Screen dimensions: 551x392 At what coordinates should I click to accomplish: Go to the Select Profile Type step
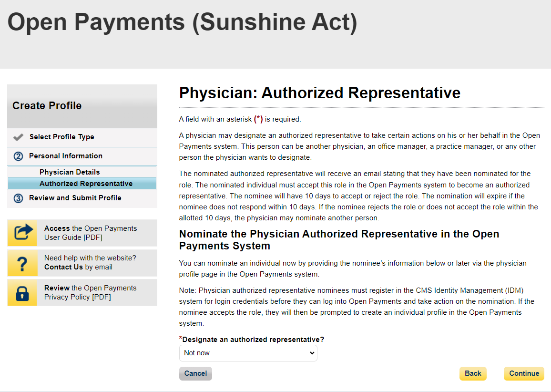[61, 137]
